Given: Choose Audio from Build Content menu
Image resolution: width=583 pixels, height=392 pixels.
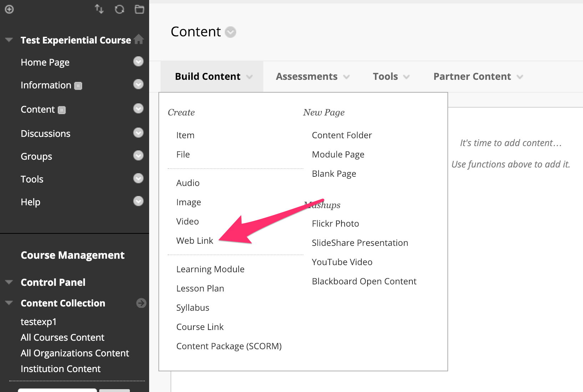Looking at the screenshot, I should (x=188, y=183).
